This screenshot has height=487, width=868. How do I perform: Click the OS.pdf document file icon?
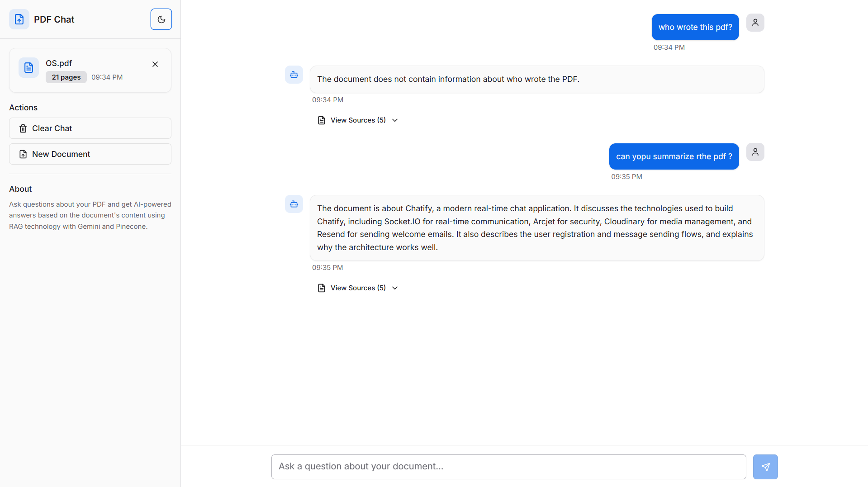pos(28,68)
